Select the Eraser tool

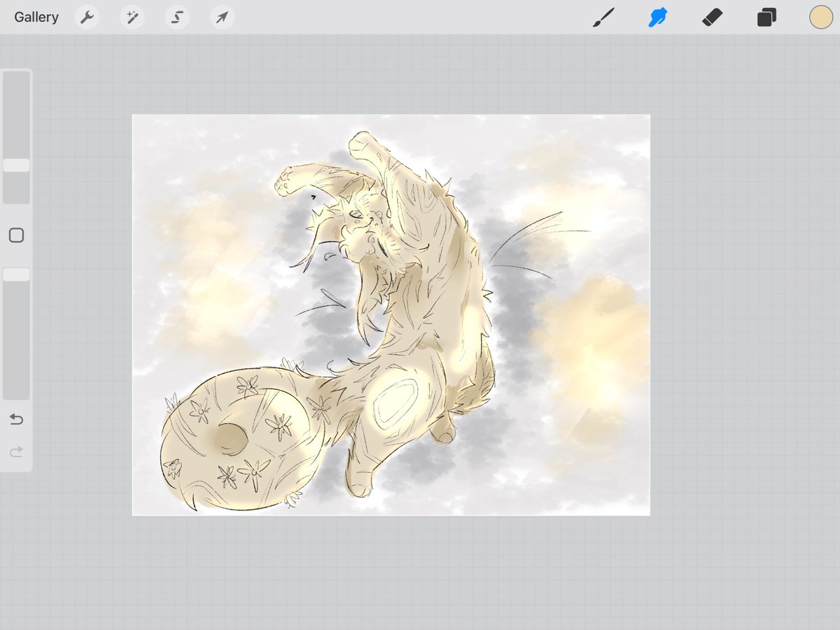[x=712, y=17]
